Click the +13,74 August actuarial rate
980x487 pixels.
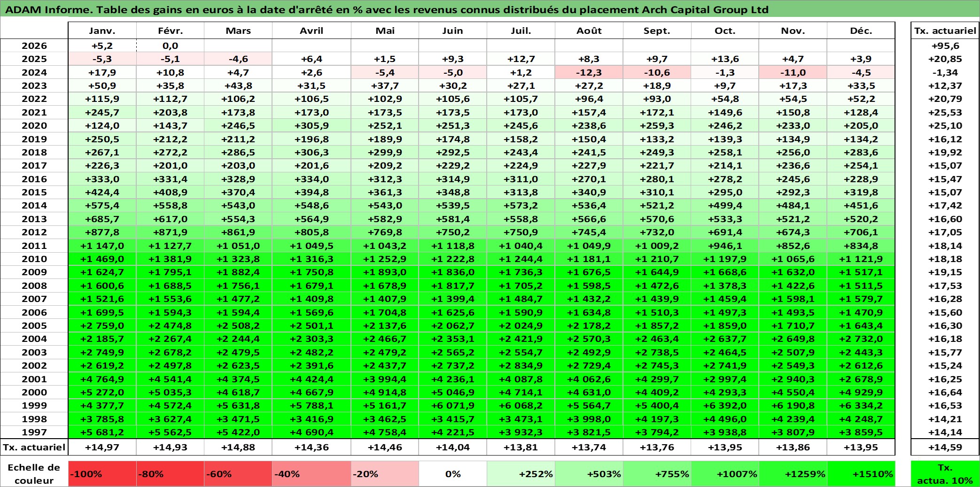click(x=589, y=447)
